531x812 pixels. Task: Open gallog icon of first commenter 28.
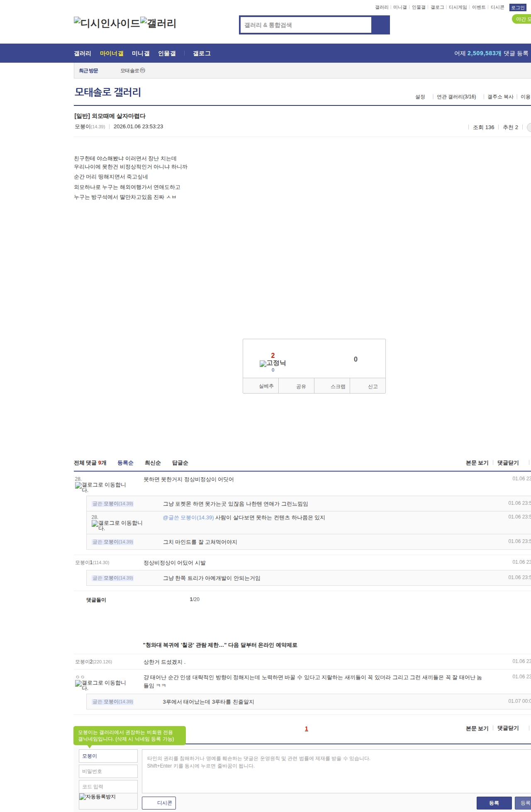point(100,487)
